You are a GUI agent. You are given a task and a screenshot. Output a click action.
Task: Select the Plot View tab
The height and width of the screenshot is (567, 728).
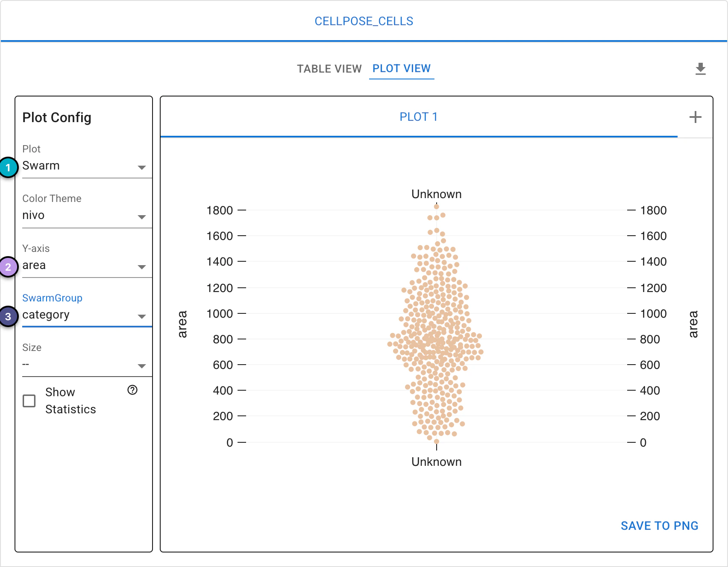click(402, 68)
